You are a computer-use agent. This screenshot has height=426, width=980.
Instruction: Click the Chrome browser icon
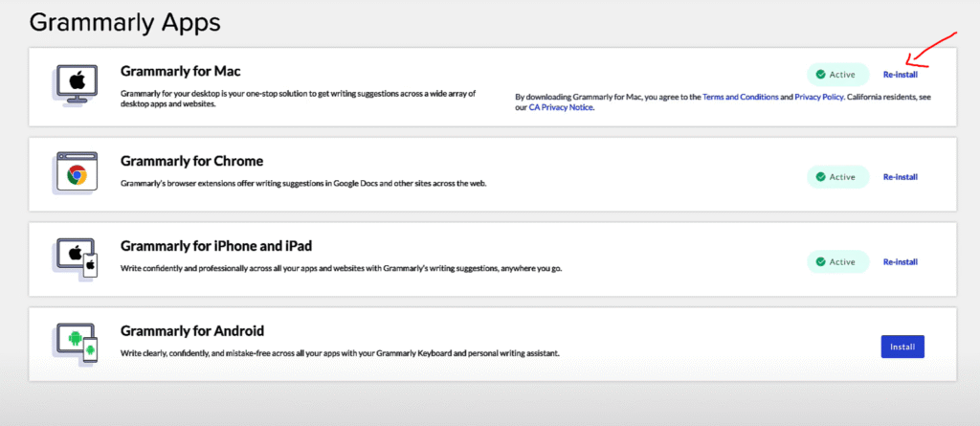click(x=75, y=174)
